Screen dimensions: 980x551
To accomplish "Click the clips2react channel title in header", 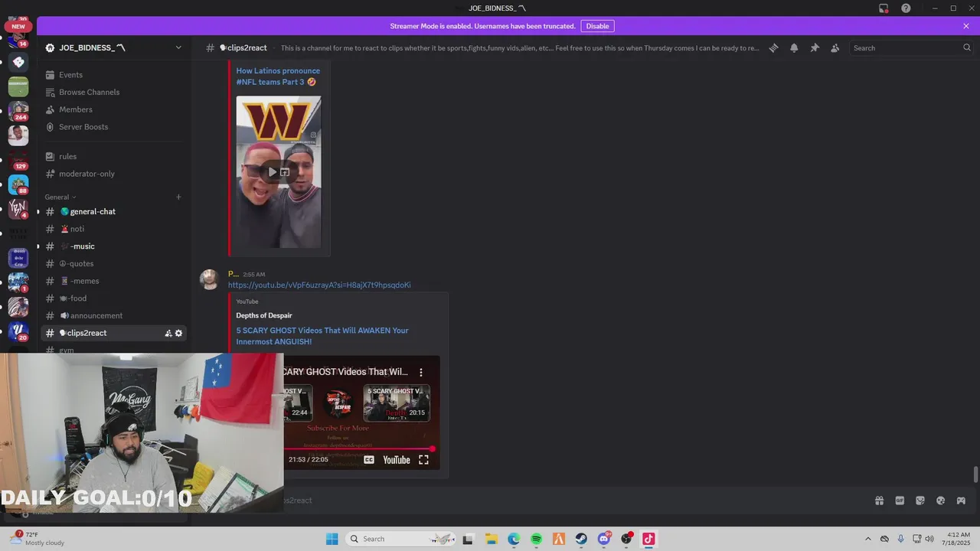I will (243, 47).
